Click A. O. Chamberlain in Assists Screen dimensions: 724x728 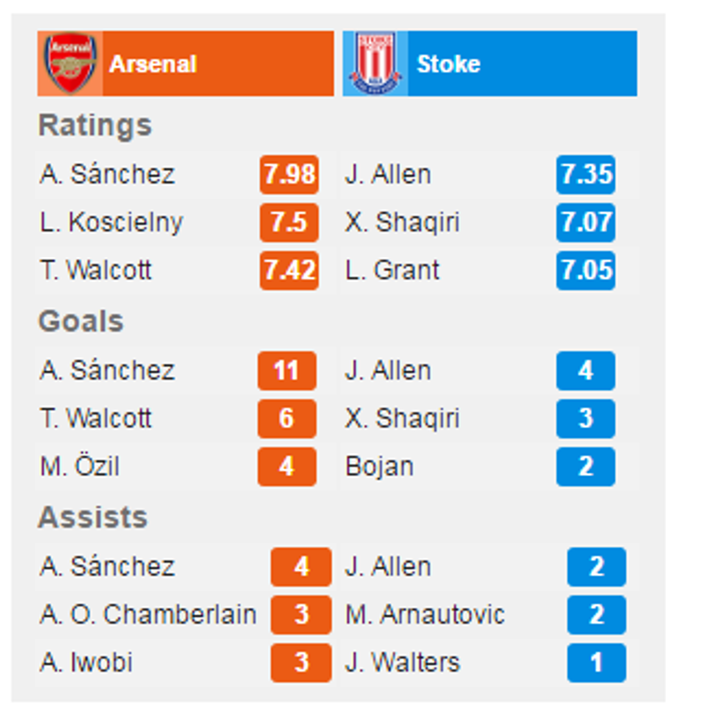pyautogui.click(x=148, y=614)
